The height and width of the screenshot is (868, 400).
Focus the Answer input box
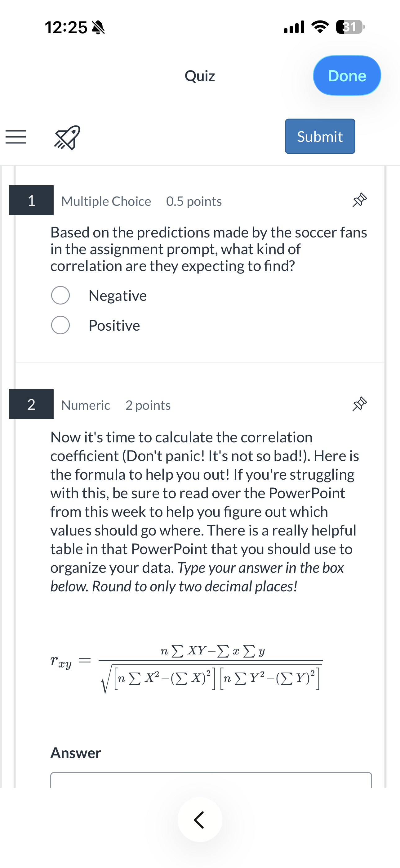211,780
